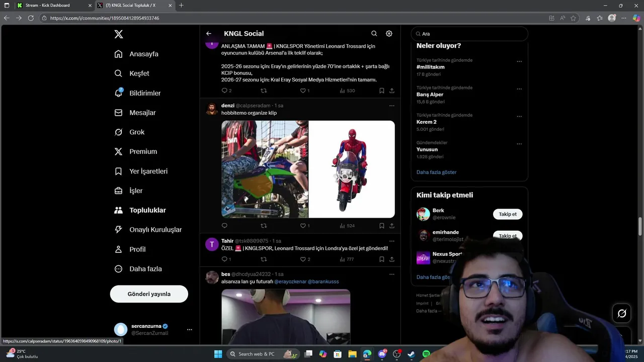Screen dimensions: 644x362
Task: Open KNGL Social community settings gear
Action: (389, 34)
